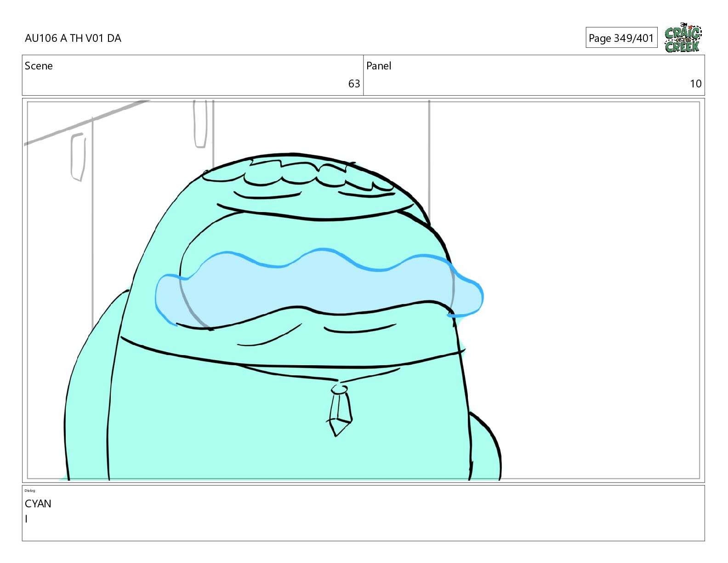Click the CYAN character name in dialog
728x563 pixels.
38,504
